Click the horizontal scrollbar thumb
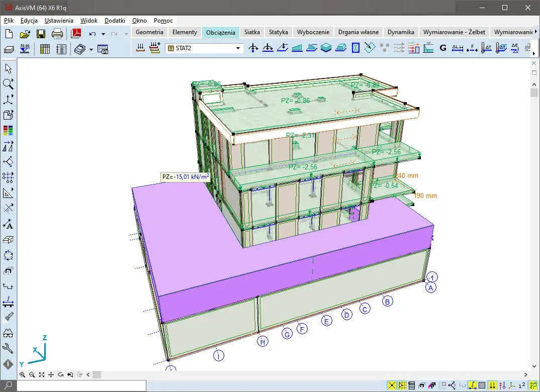Viewport: 540px width, 392px height. [97, 375]
